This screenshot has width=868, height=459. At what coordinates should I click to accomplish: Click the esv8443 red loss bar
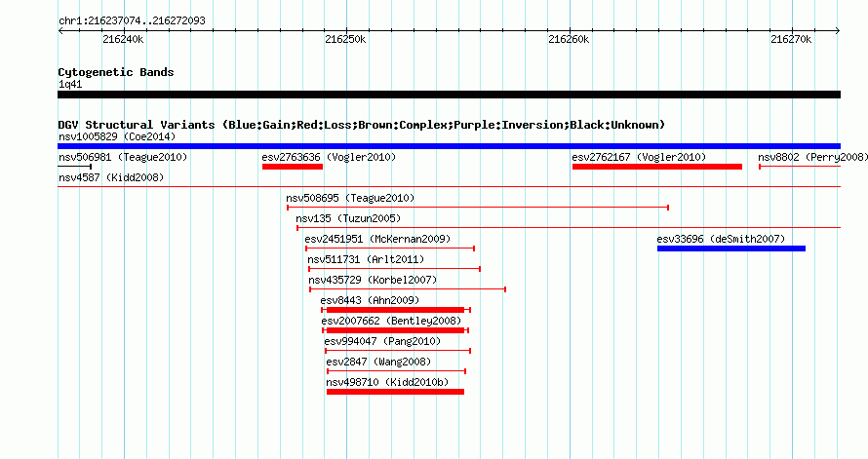(395, 310)
